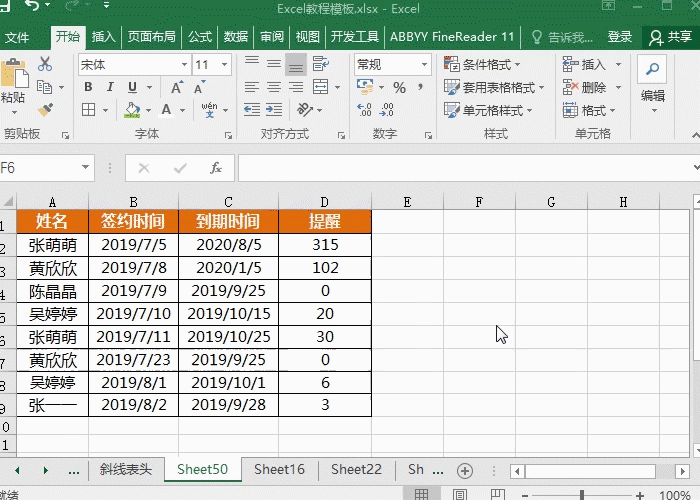The height and width of the screenshot is (500, 700).
Task: Open 格式 cells dropdown
Action: coord(589,110)
